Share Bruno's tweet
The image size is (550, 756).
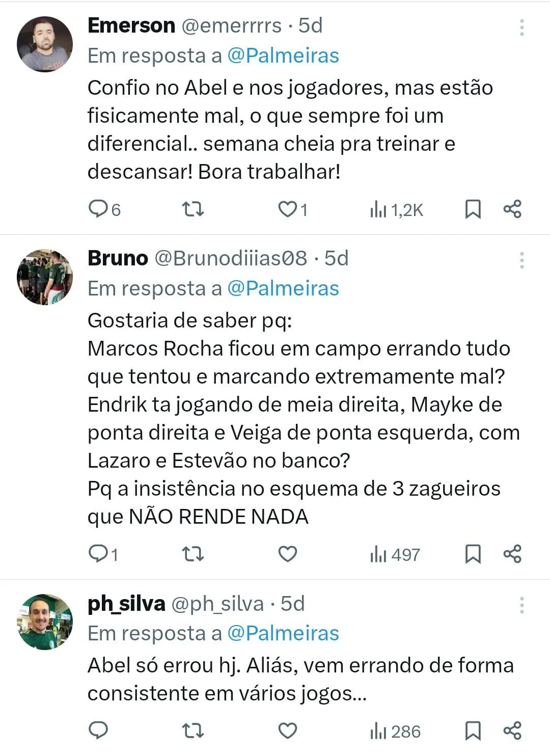tap(512, 554)
